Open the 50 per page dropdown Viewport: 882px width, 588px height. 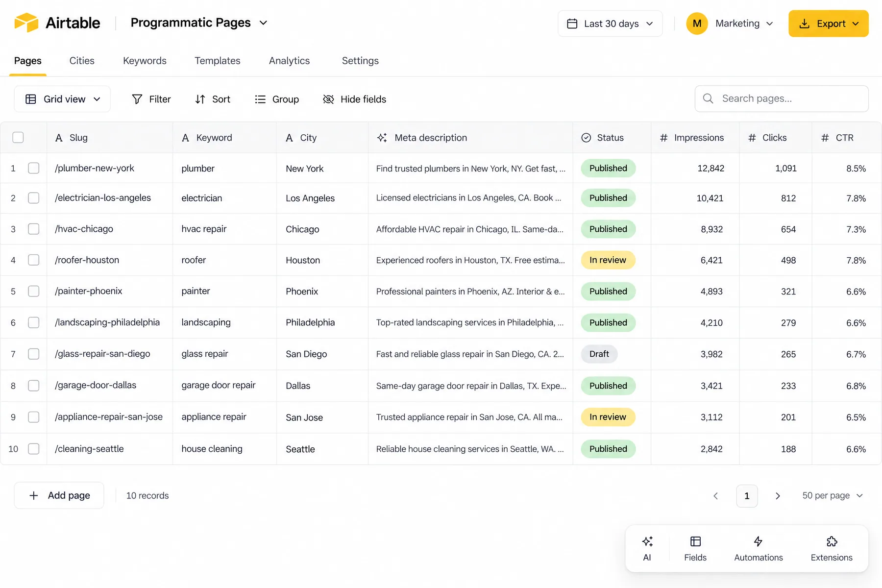(x=832, y=495)
